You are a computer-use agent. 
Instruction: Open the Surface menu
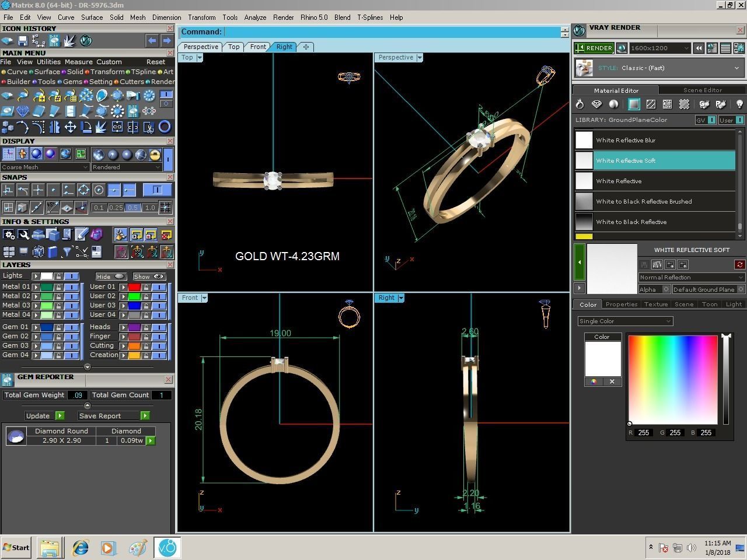pos(92,17)
